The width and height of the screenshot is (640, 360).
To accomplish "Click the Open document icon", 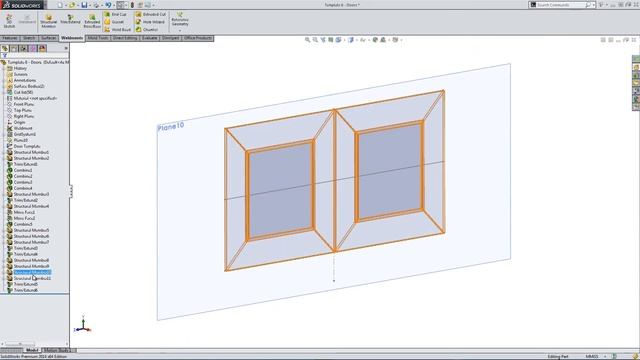I will (x=72, y=5).
